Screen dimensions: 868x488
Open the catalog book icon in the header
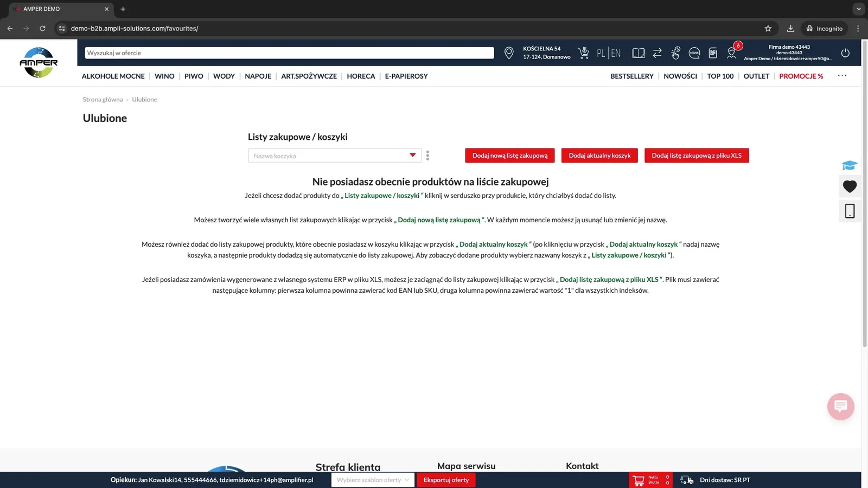[x=639, y=53]
